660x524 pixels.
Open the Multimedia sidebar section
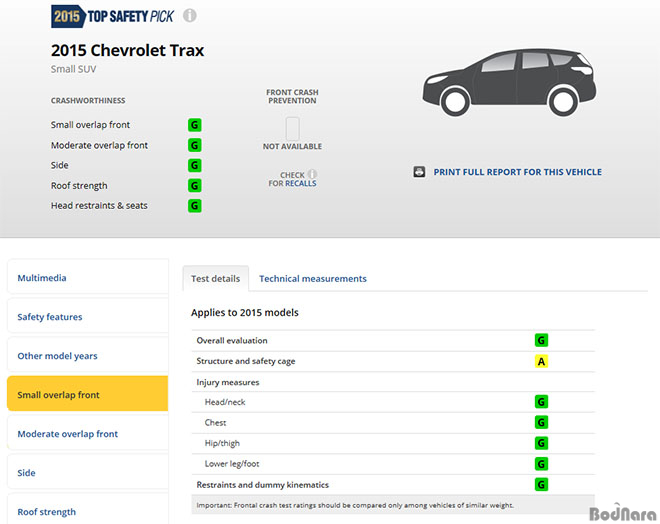coord(88,278)
